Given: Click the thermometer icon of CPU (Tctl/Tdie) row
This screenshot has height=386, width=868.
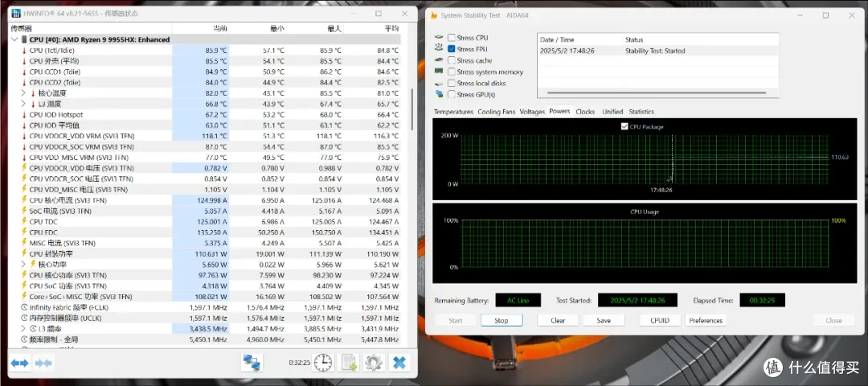Looking at the screenshot, I should (24, 51).
